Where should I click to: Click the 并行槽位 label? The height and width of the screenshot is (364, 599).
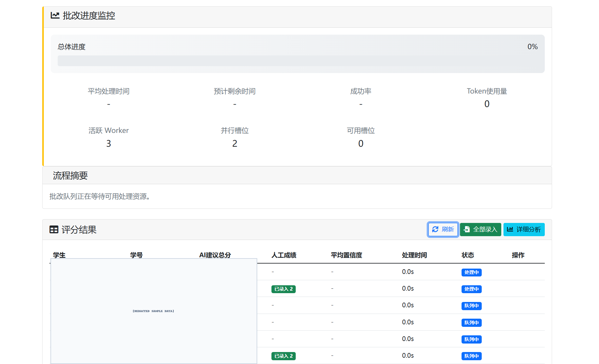click(x=235, y=131)
